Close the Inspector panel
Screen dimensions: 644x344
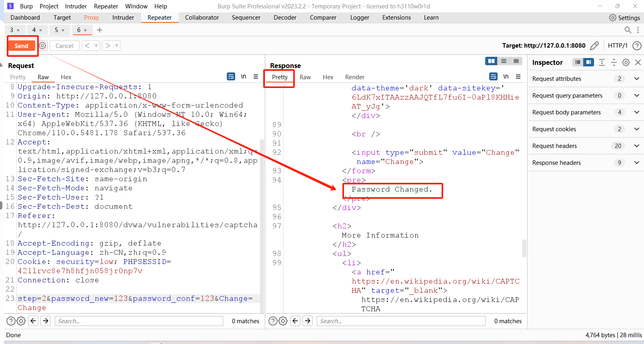[638, 62]
